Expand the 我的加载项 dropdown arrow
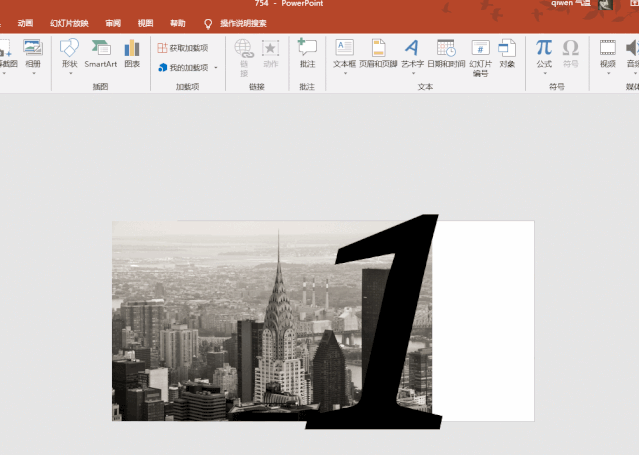This screenshot has width=639, height=455. coord(218,68)
